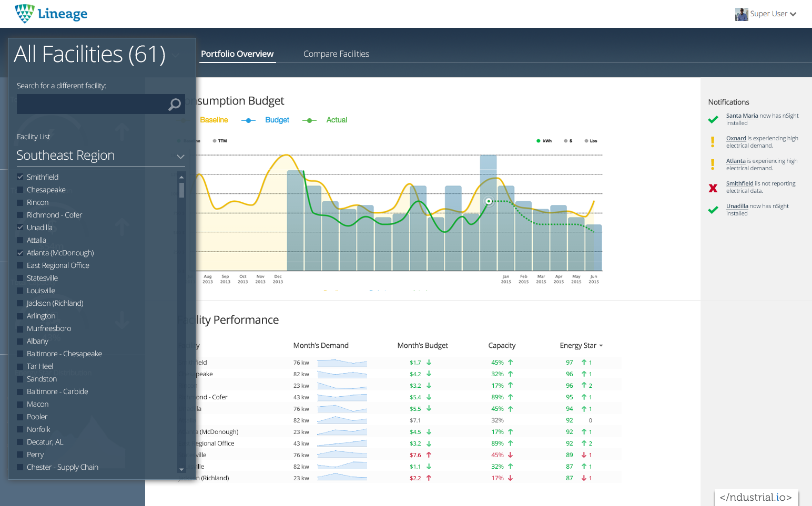Click the ndustrial.io badge
The height and width of the screenshot is (506, 812).
tap(756, 497)
